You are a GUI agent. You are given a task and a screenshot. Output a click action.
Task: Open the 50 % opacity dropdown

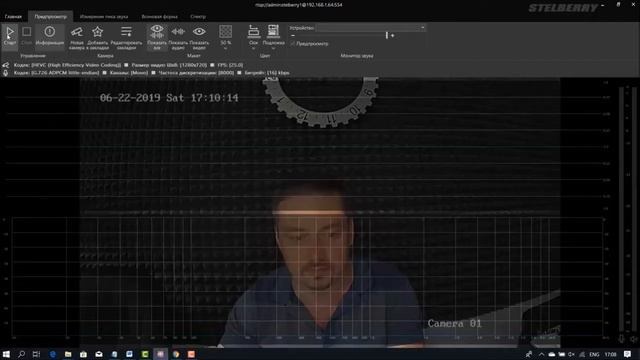[225, 38]
